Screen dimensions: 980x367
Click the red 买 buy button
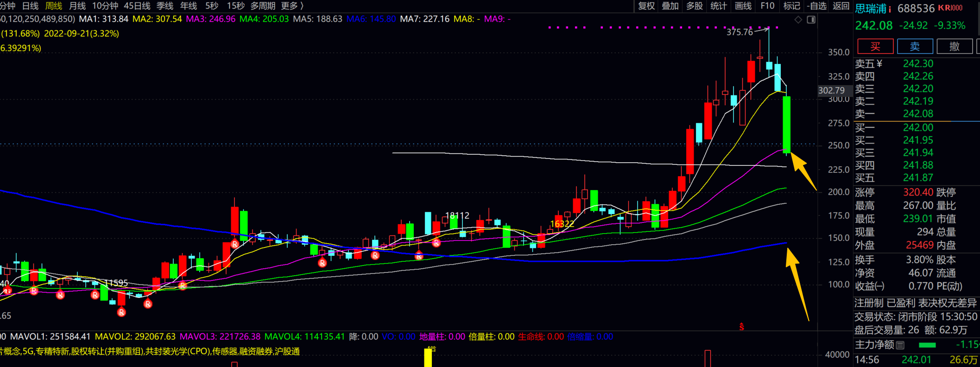tap(875, 46)
